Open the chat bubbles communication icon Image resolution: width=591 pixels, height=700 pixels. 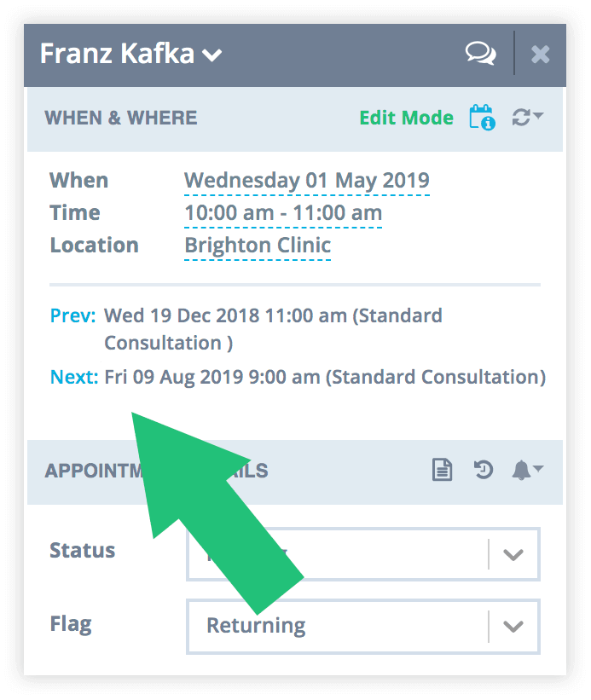click(x=480, y=54)
